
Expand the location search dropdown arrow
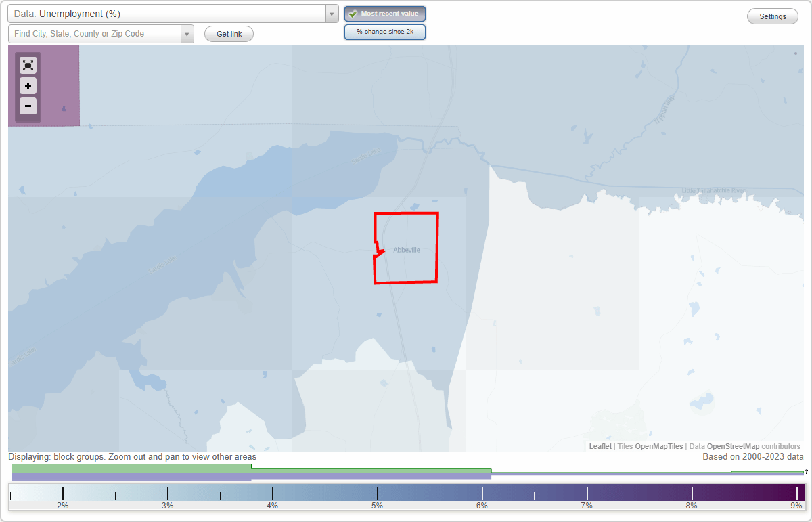click(x=187, y=34)
